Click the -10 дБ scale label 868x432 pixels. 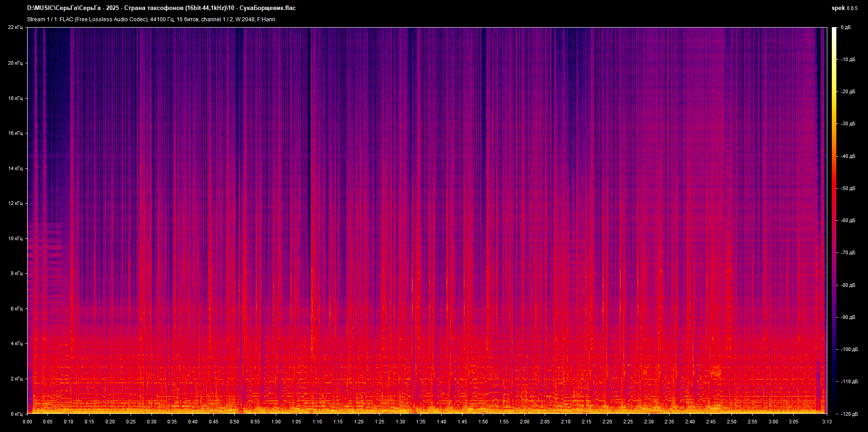coord(848,60)
